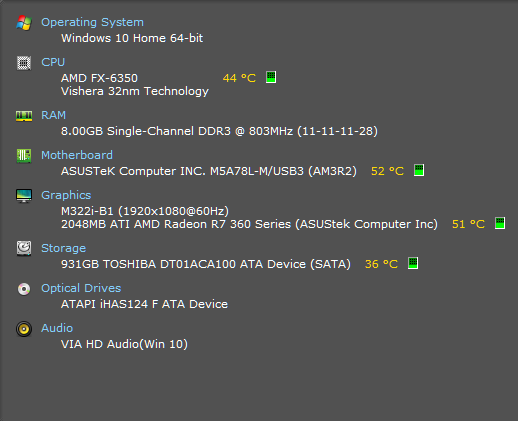This screenshot has width=518, height=421.
Task: Open the RAM section heading
Action: click(53, 115)
